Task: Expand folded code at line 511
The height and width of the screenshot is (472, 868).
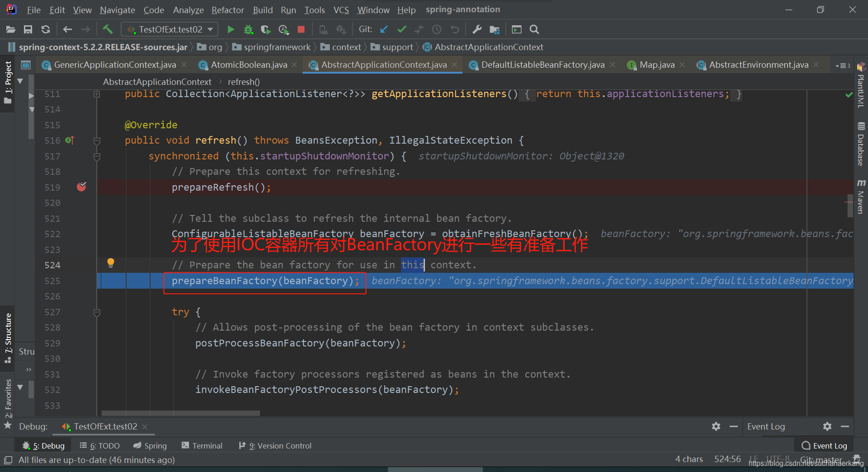Action: (x=97, y=94)
